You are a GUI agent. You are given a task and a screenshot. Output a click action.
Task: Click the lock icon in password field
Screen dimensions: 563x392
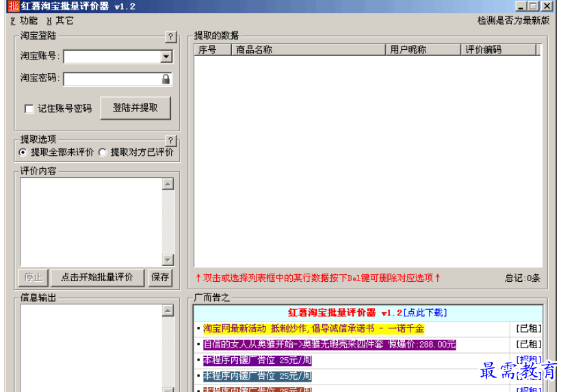(166, 79)
